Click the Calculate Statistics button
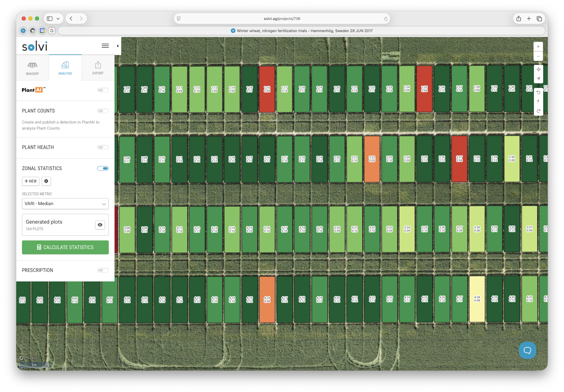The image size is (564, 392). point(65,247)
